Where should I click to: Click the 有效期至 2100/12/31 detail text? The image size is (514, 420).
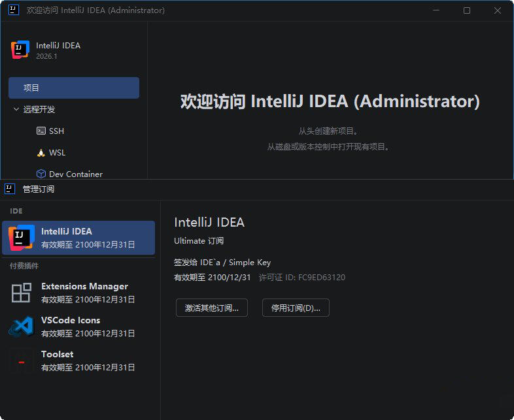(x=212, y=278)
